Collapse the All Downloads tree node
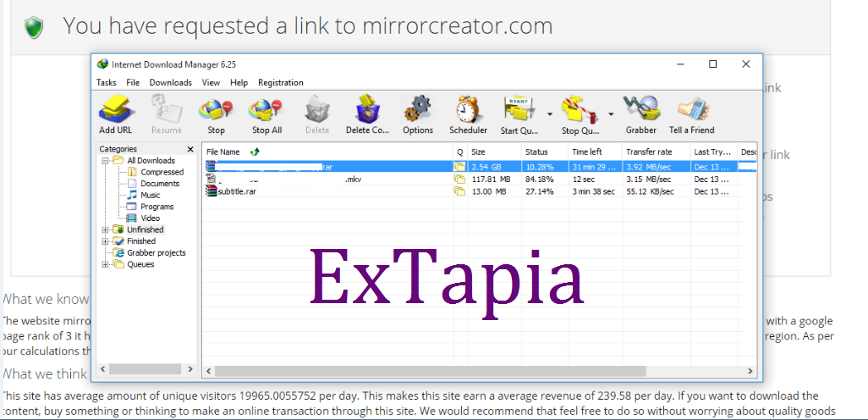This screenshot has height=420, width=868. (105, 161)
